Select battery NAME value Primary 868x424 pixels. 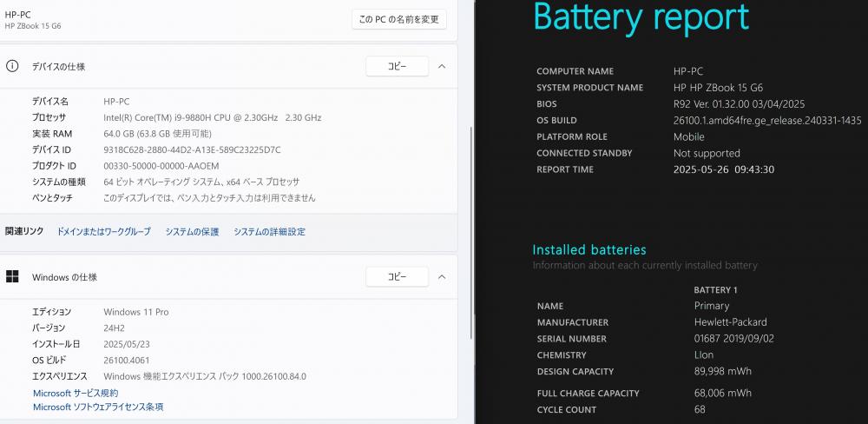click(x=712, y=305)
